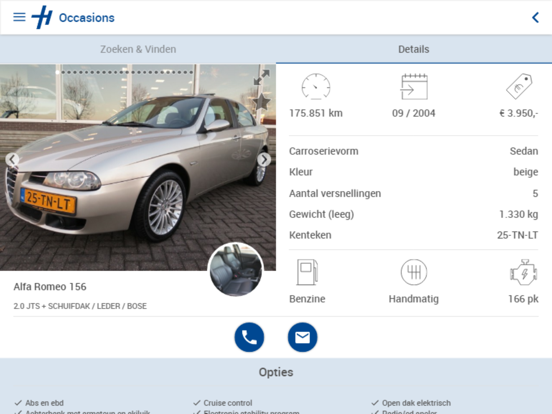This screenshot has width=552, height=414.
Task: Select the Details tab
Action: (x=414, y=49)
